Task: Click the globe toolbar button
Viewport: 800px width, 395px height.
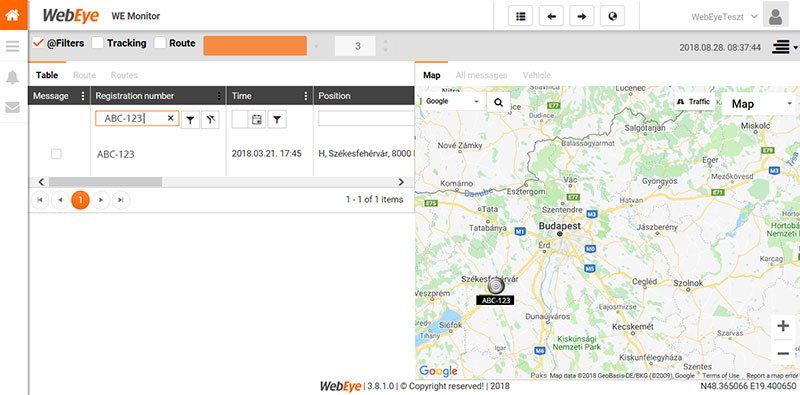Action: 613,16
